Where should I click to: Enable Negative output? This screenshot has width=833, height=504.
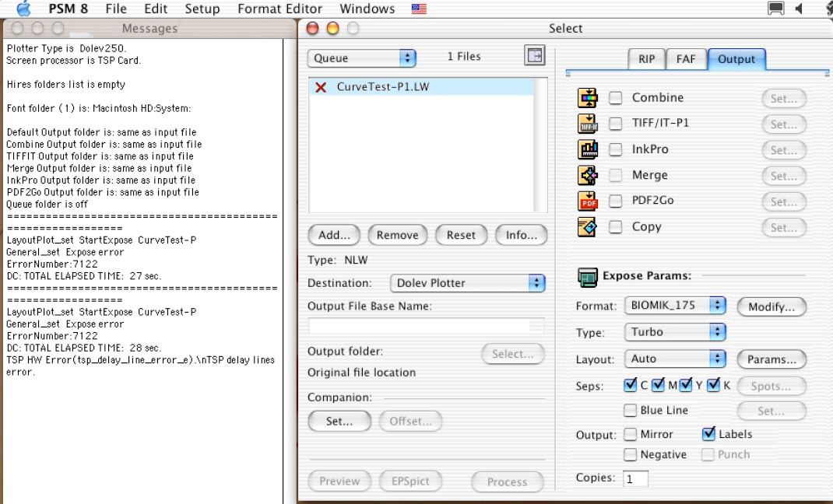630,455
